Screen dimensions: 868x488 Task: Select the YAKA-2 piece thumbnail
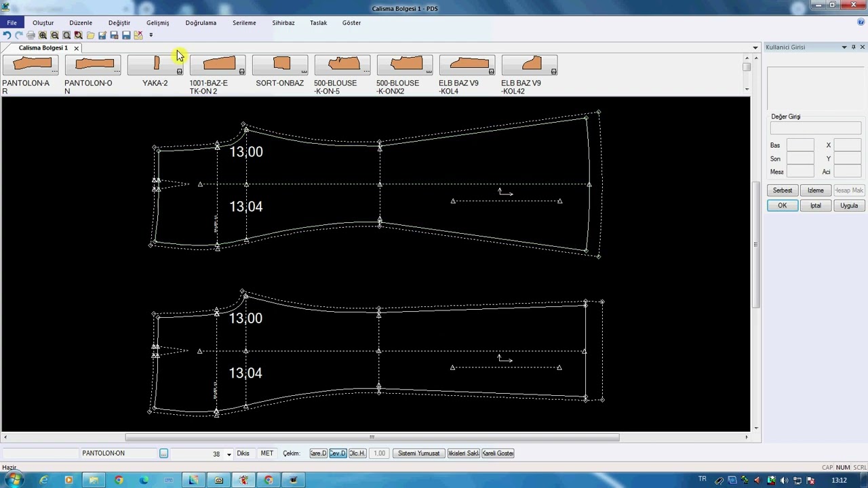click(x=155, y=65)
